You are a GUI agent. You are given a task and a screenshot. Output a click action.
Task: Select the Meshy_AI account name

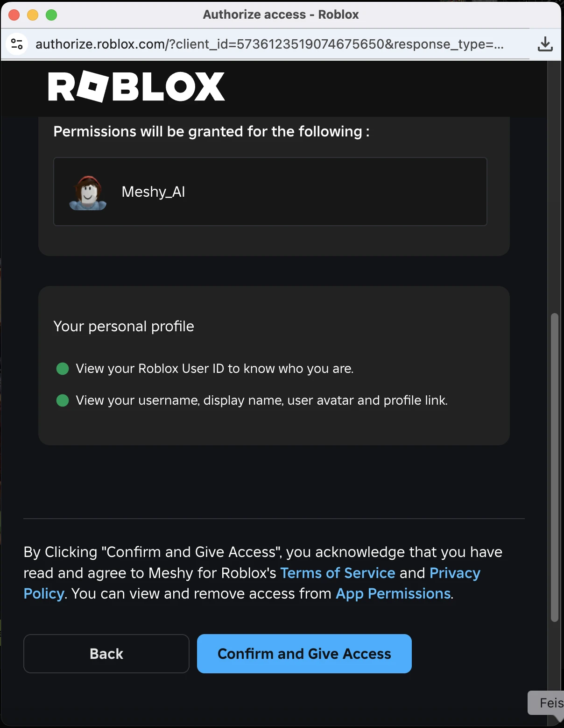pos(153,192)
